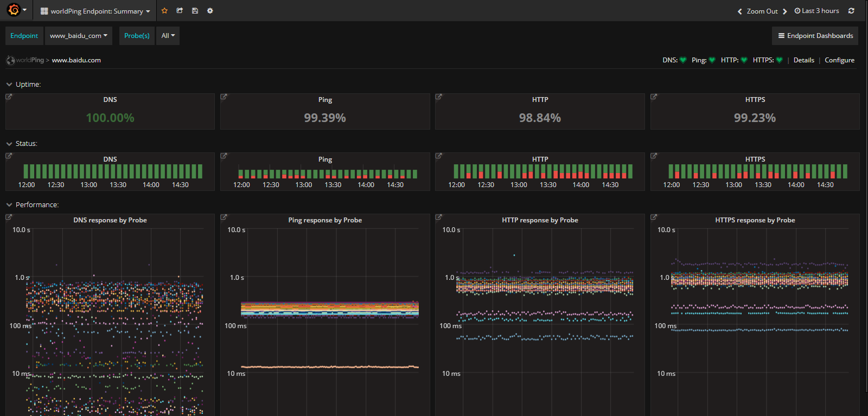868x416 pixels.
Task: Click the 99.39% Ping uptime value
Action: pyautogui.click(x=325, y=118)
